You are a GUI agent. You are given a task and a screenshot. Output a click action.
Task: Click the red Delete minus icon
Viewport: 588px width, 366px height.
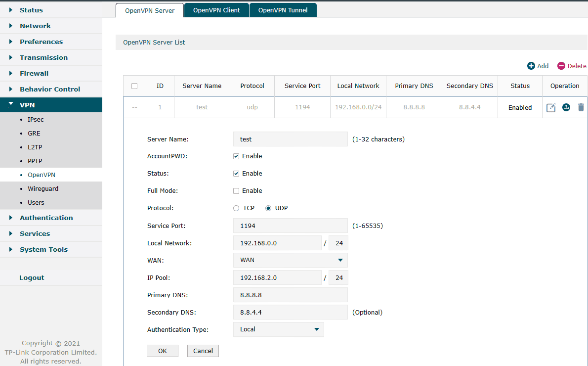click(561, 66)
